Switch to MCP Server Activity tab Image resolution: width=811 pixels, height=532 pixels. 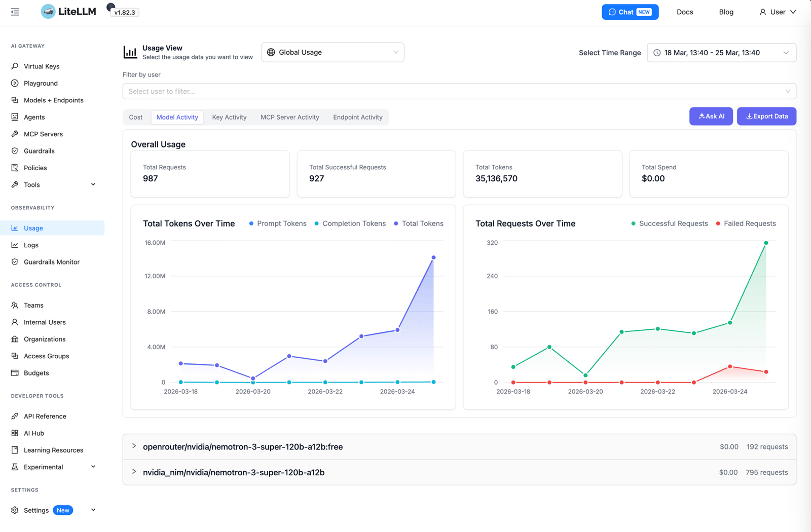click(290, 117)
